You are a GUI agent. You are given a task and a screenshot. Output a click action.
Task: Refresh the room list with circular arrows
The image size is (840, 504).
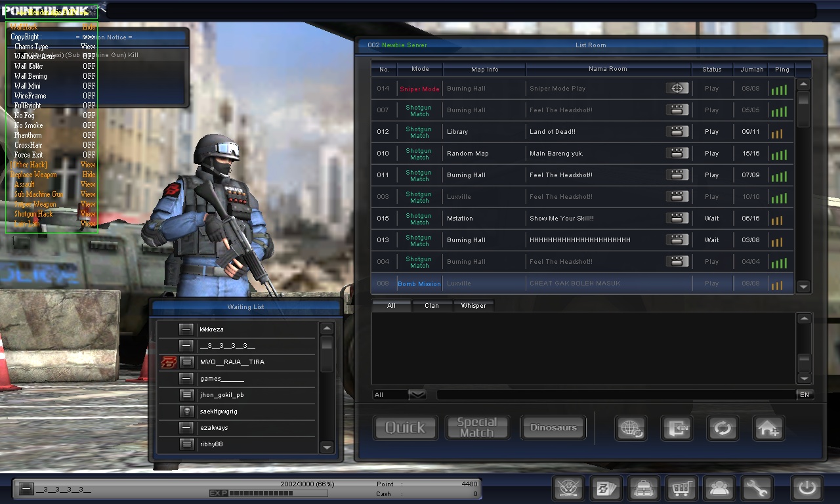(x=723, y=429)
